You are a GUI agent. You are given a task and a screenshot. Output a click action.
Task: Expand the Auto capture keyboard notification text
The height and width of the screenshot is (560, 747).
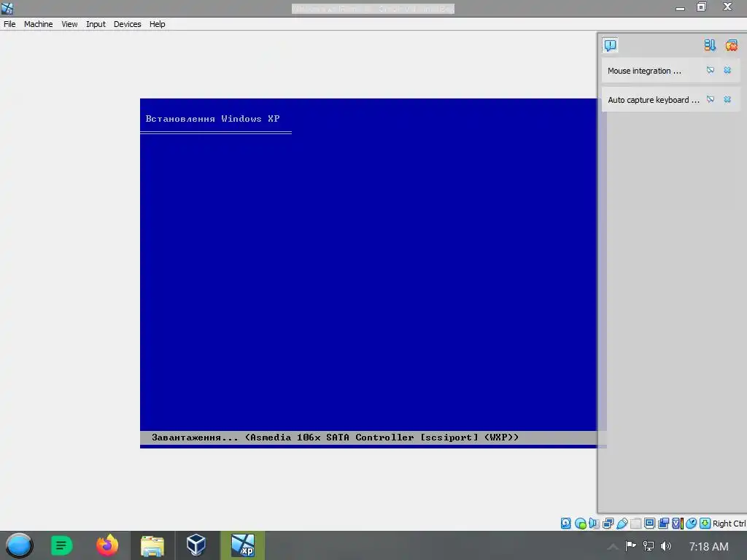pos(653,99)
